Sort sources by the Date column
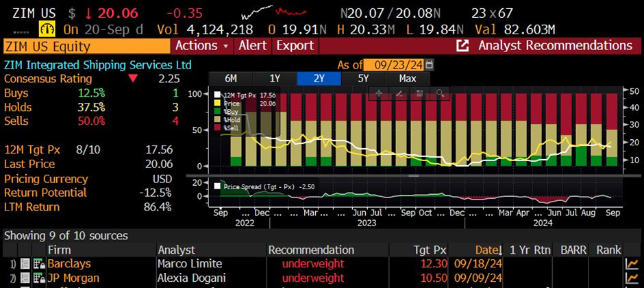Viewport: 644px width, 288px height. pyautogui.click(x=488, y=250)
